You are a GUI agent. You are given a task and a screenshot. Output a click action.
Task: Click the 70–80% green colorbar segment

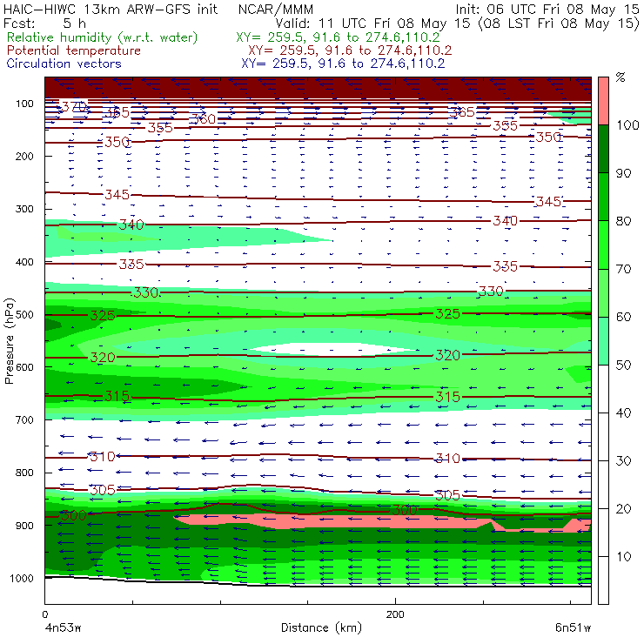click(x=603, y=245)
